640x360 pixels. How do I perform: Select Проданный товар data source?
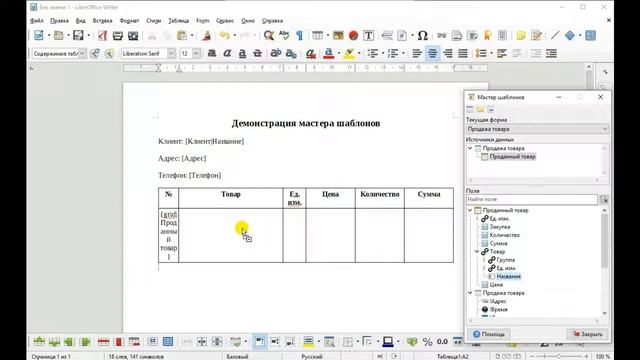coord(512,157)
